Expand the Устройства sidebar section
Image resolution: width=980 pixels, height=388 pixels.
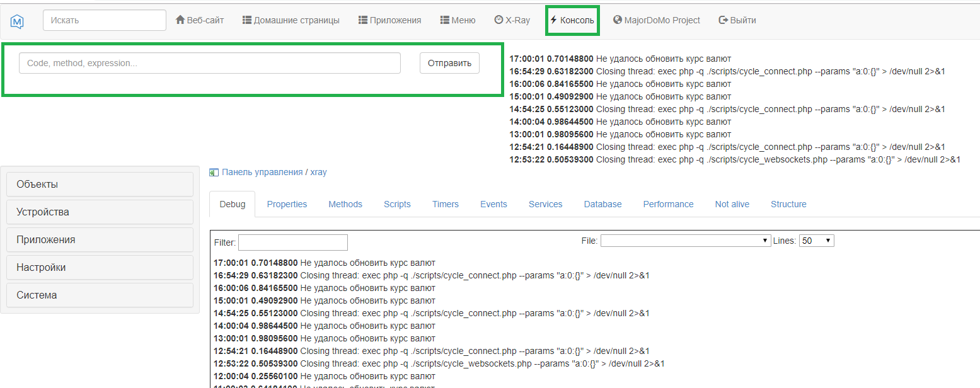click(x=100, y=212)
